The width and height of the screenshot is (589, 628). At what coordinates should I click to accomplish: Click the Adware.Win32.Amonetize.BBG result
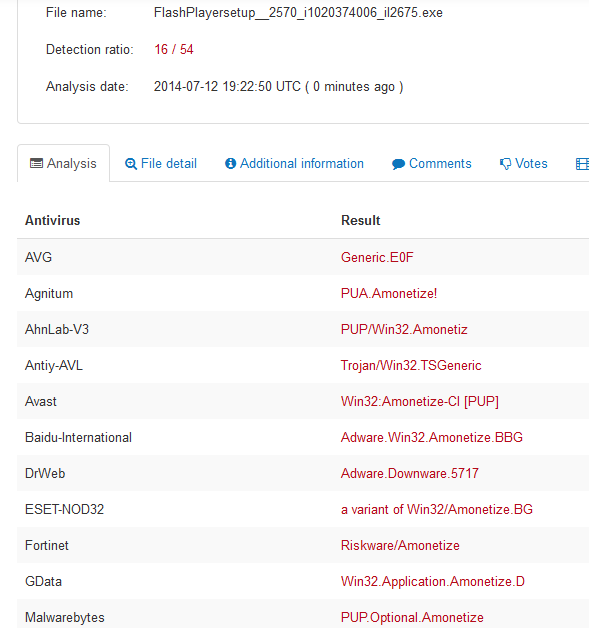432,437
